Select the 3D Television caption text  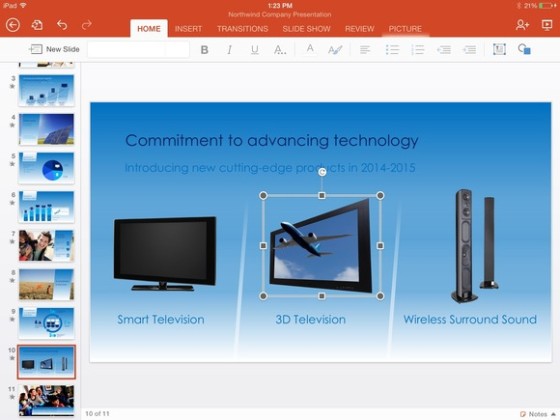311,319
